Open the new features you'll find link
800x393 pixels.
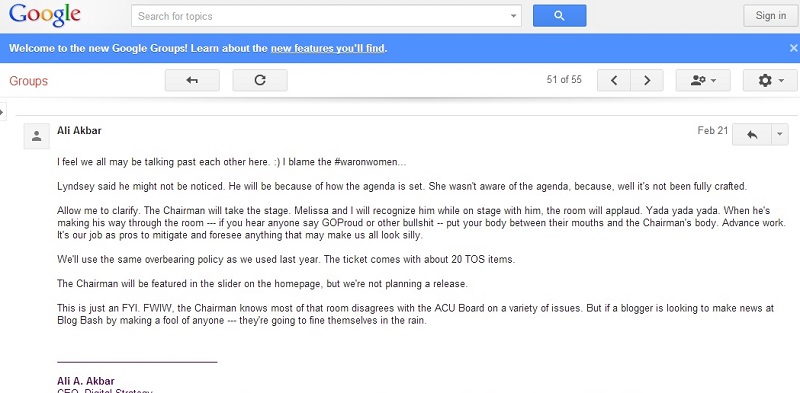328,48
